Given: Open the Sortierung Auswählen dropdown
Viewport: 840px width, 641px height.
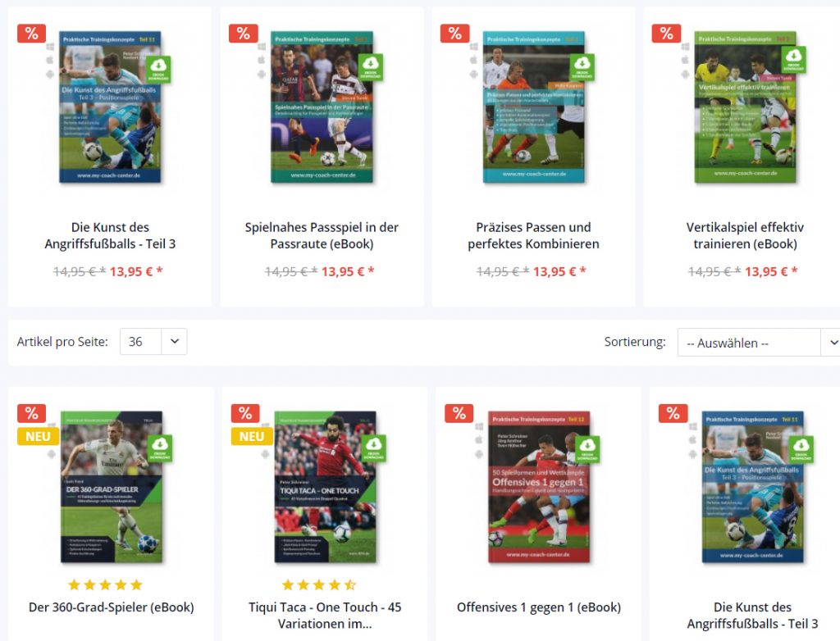Looking at the screenshot, I should 759,343.
